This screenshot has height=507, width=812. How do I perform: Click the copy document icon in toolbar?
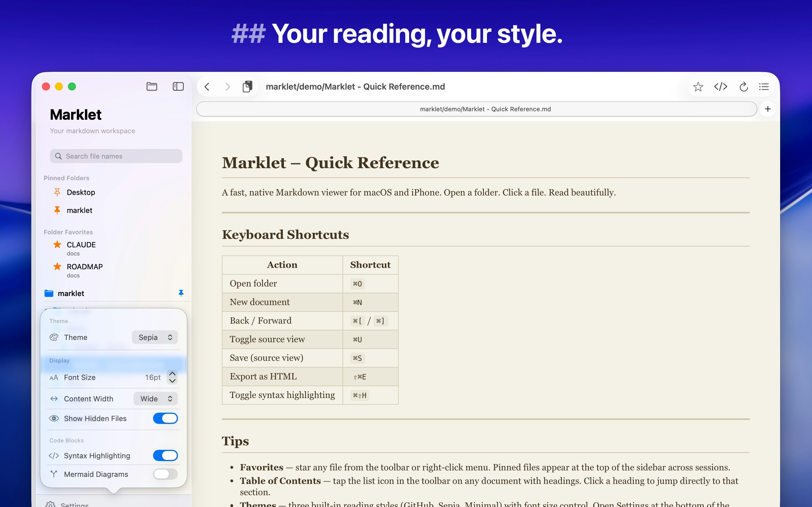pos(247,86)
